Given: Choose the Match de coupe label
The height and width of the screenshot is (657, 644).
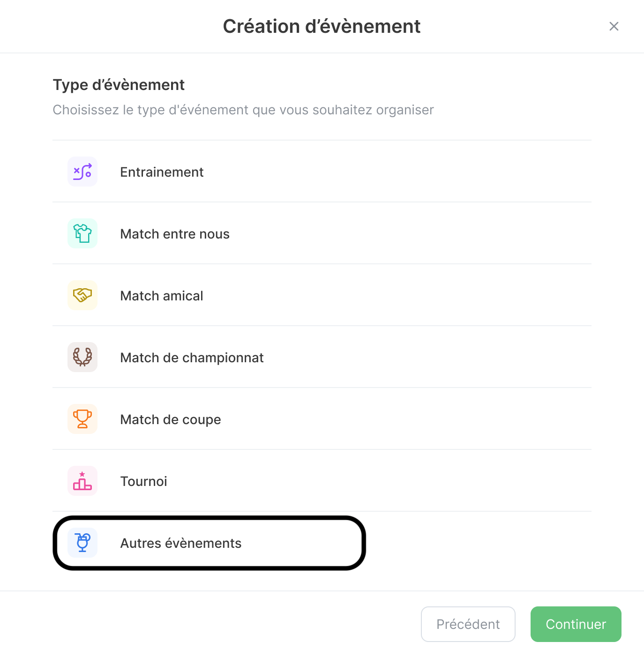Looking at the screenshot, I should click(171, 419).
